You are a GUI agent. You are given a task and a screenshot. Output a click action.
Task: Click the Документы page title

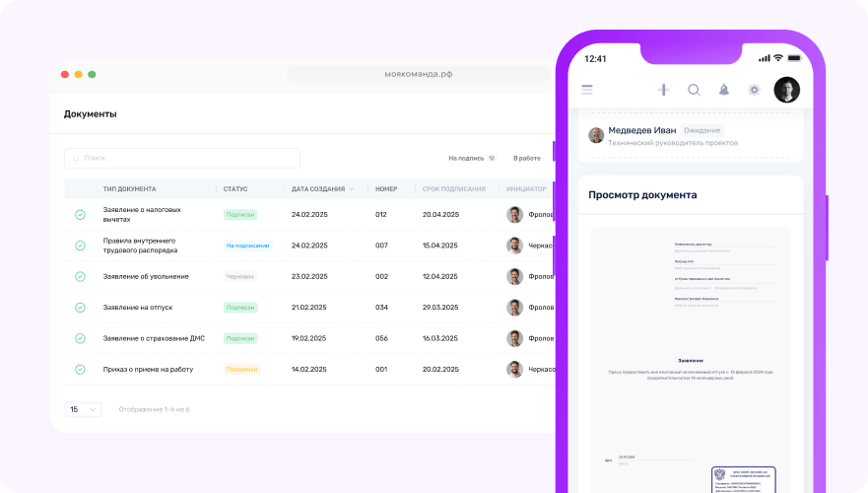91,114
